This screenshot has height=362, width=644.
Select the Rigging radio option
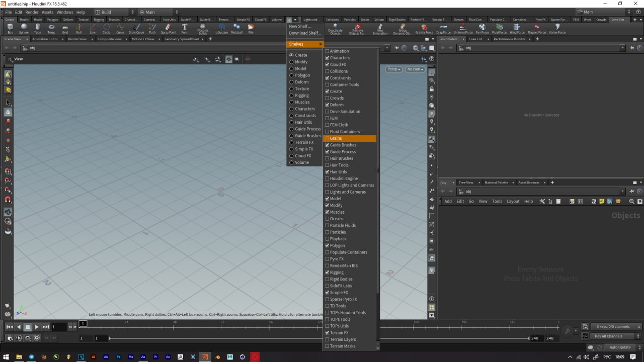(x=291, y=96)
